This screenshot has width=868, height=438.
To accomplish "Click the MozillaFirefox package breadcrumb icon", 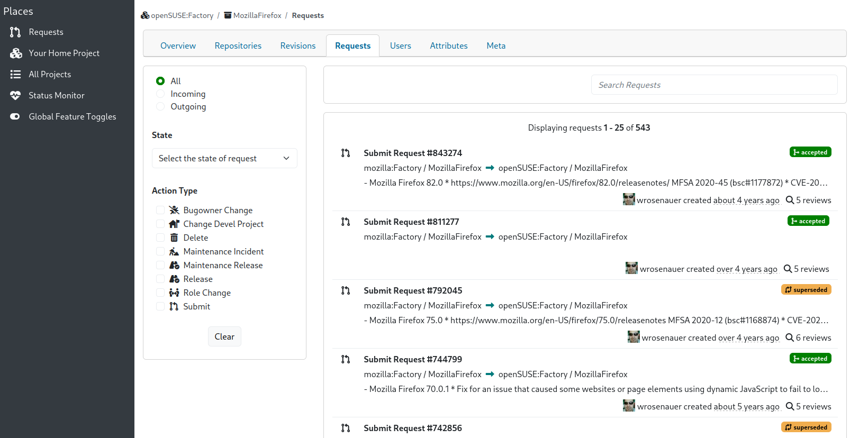I will 228,15.
